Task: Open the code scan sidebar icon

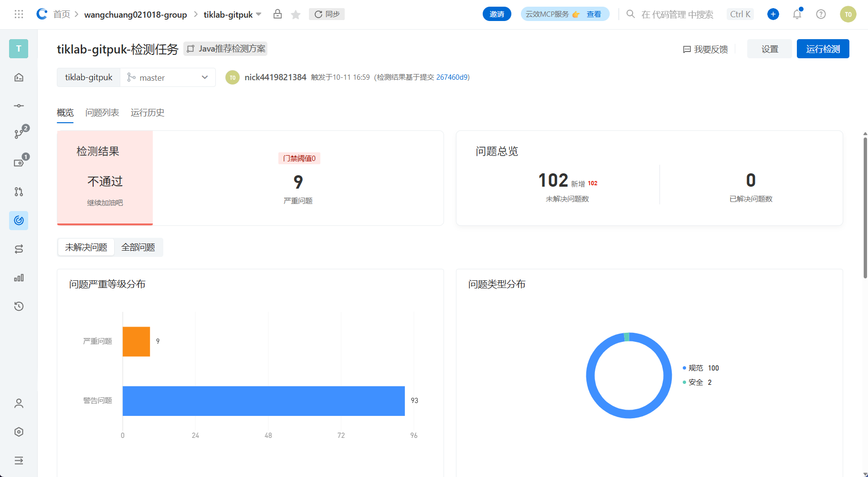Action: coord(18,220)
